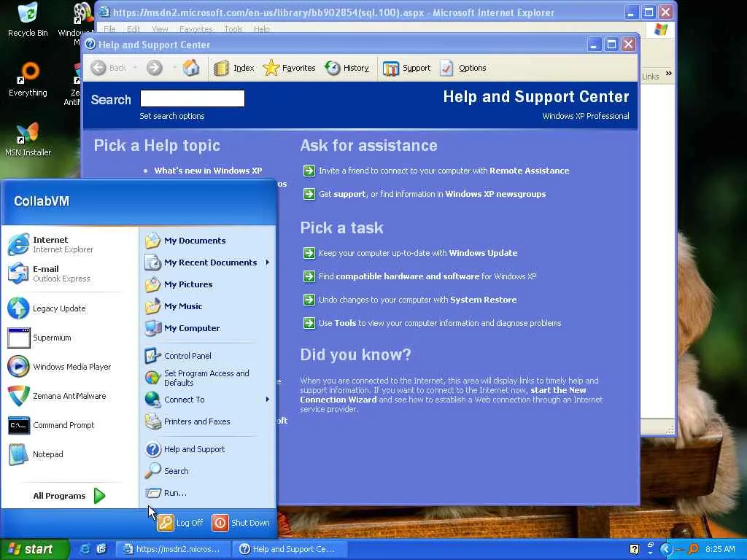The width and height of the screenshot is (747, 560).
Task: Switch to Help and Support taskbar button
Action: (x=290, y=549)
